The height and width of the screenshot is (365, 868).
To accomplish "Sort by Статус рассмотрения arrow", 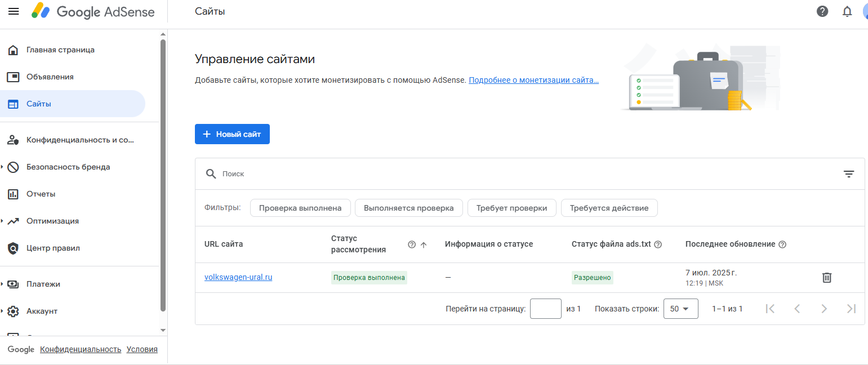I will point(424,244).
